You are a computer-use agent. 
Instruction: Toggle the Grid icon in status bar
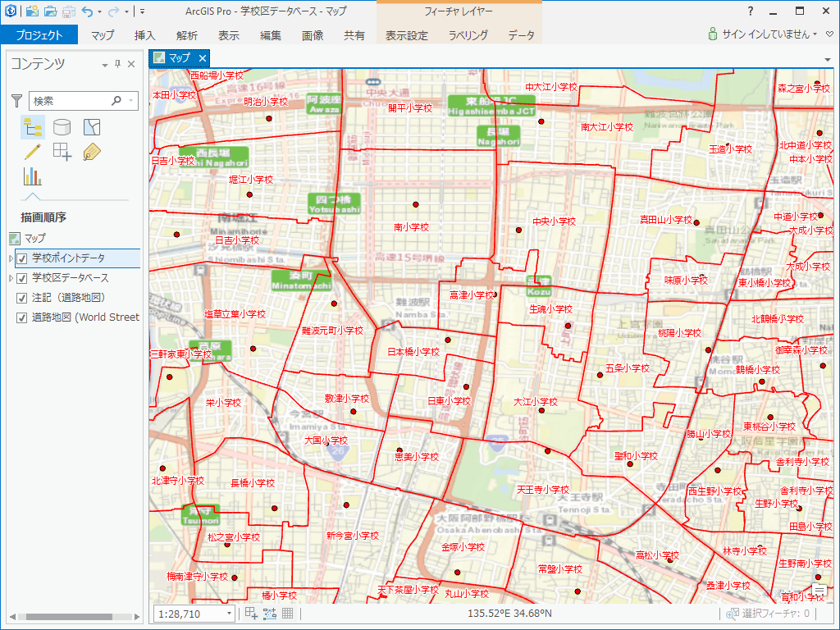tap(288, 614)
